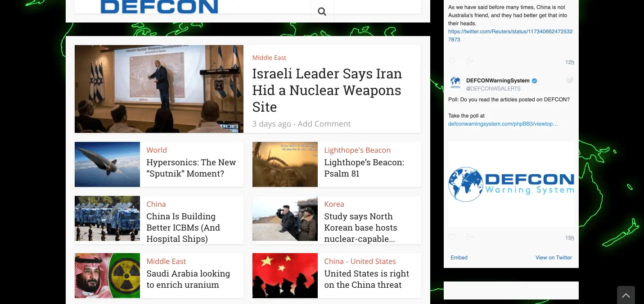Open the twitter.com/Reuters status link
The image size is (644, 304).
(510, 36)
